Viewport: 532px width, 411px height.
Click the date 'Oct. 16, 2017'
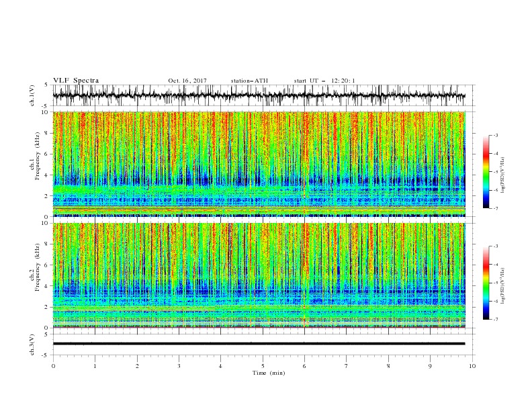(187, 81)
